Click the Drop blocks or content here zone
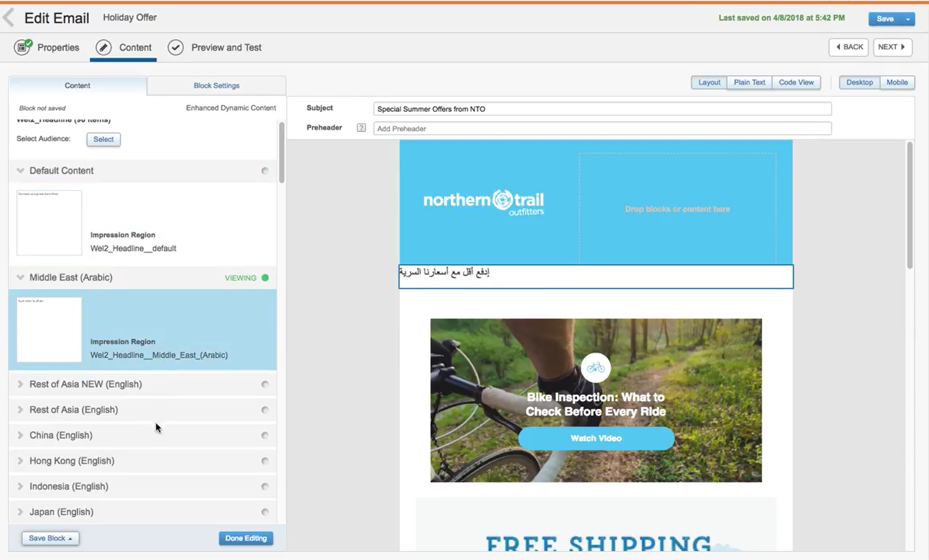 click(x=677, y=208)
